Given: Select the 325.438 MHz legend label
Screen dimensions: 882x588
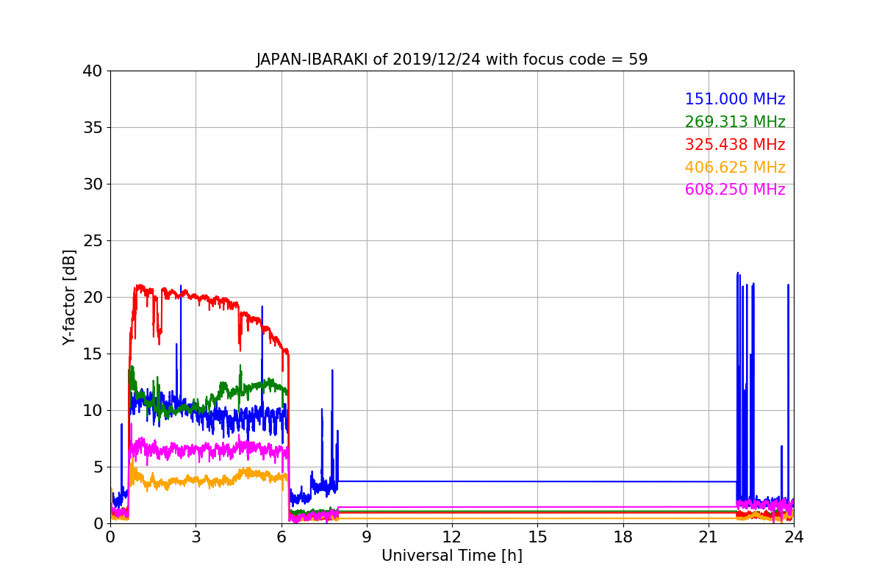Looking at the screenshot, I should [735, 145].
